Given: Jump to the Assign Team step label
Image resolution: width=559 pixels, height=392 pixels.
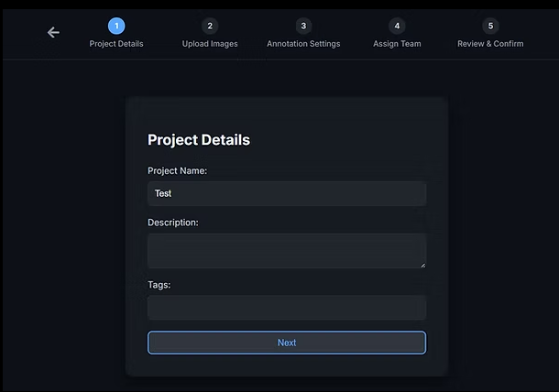Looking at the screenshot, I should (397, 44).
